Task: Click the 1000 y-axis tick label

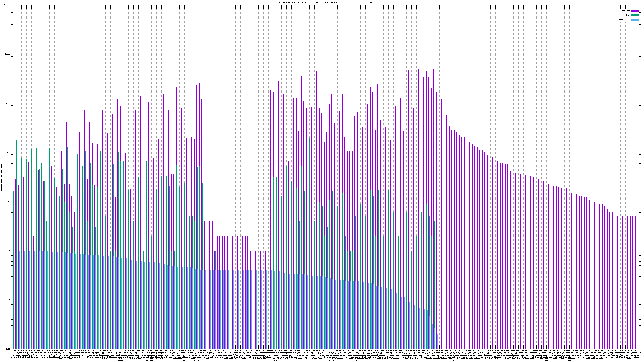Action: [8, 103]
